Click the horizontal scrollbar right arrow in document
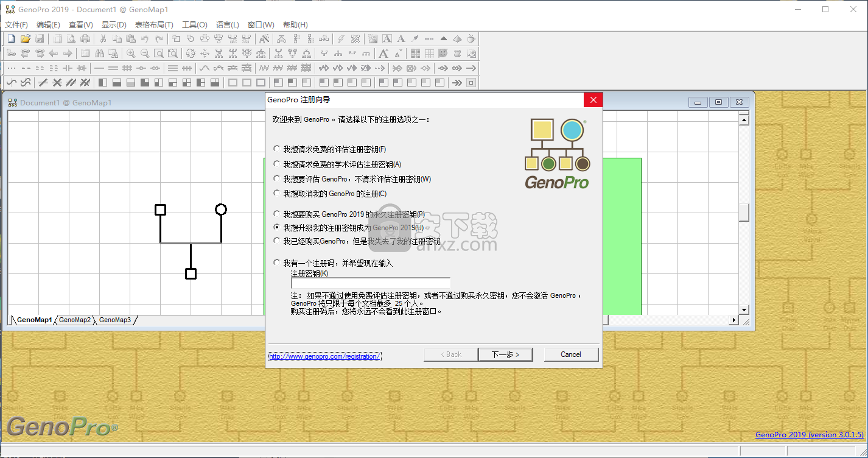The height and width of the screenshot is (458, 868). (733, 320)
